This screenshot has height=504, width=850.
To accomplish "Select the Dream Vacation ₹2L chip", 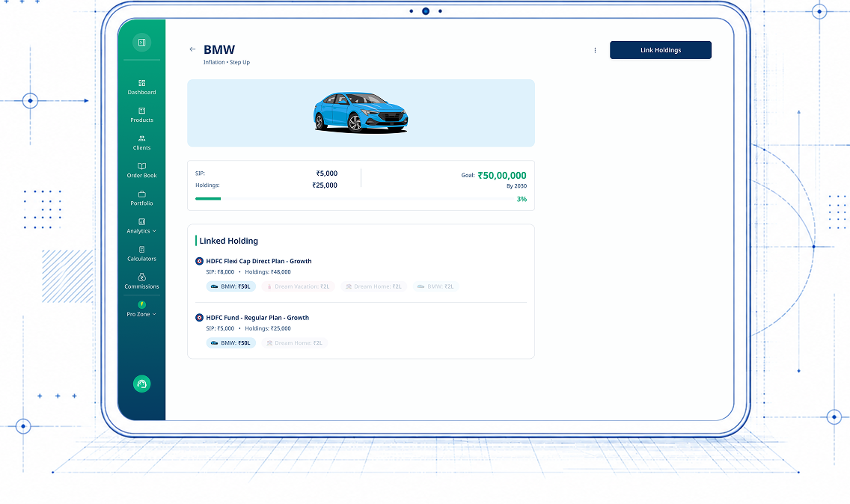I will click(298, 286).
